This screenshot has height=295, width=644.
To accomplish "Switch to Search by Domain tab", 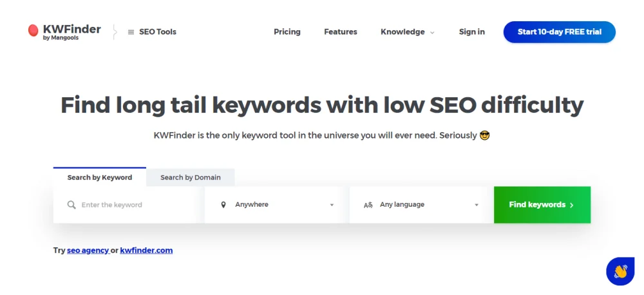I will coord(191,177).
